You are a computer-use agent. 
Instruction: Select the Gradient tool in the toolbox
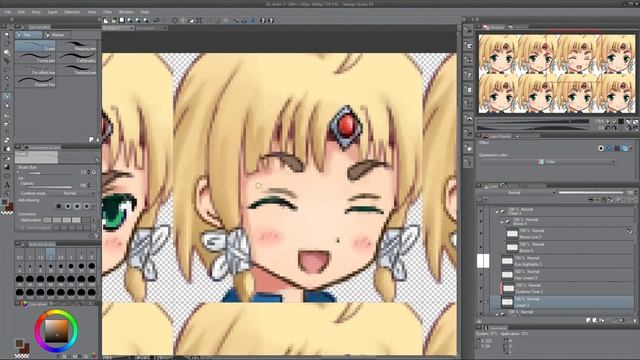(x=7, y=167)
